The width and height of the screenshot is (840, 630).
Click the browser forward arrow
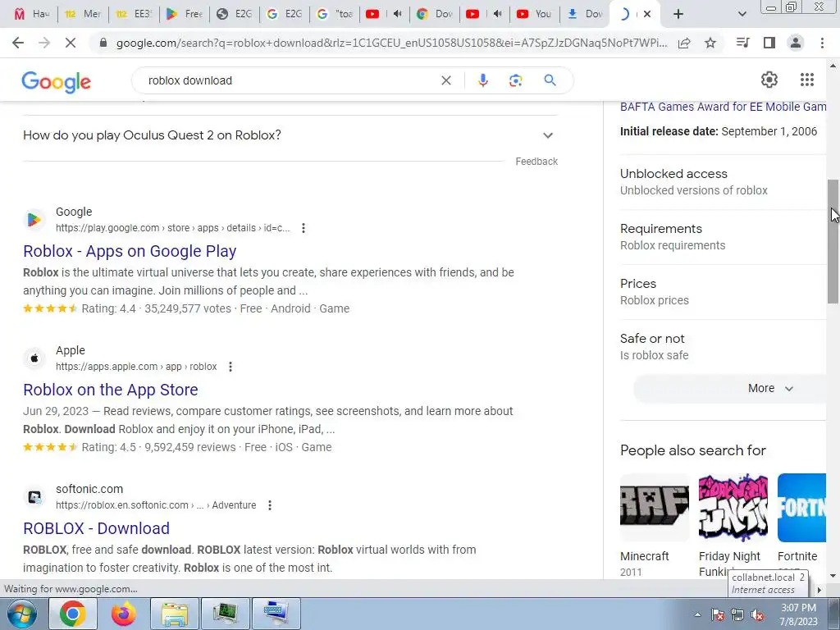[x=44, y=43]
